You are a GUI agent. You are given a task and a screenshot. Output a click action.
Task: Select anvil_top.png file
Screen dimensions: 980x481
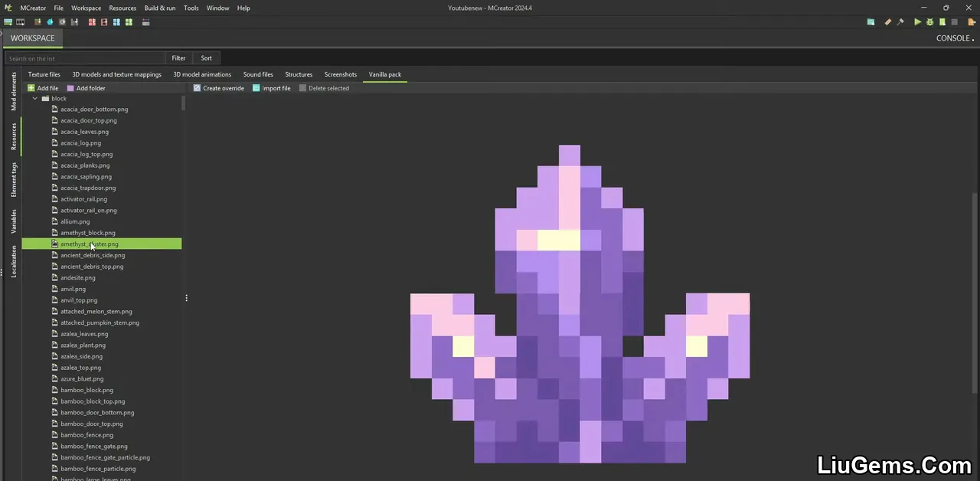[79, 300]
